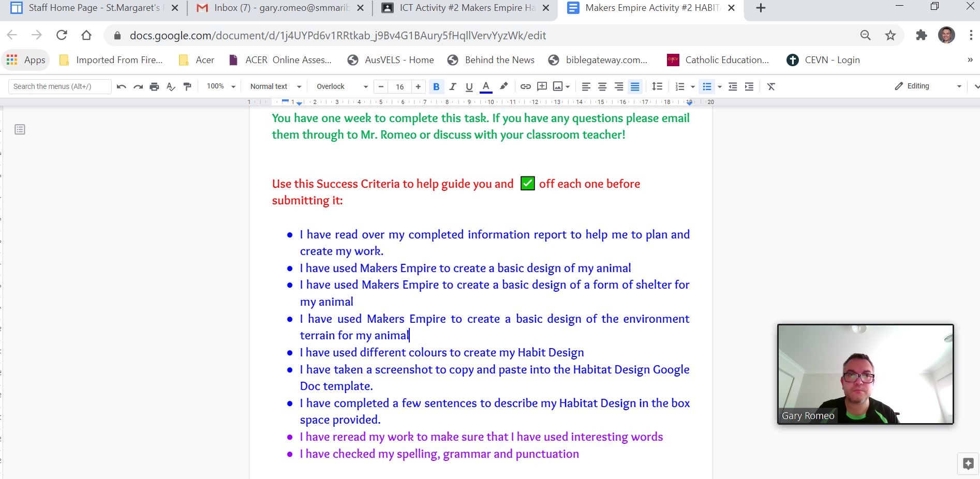Expand the insert image options arrow
This screenshot has height=479, width=980.
click(568, 87)
